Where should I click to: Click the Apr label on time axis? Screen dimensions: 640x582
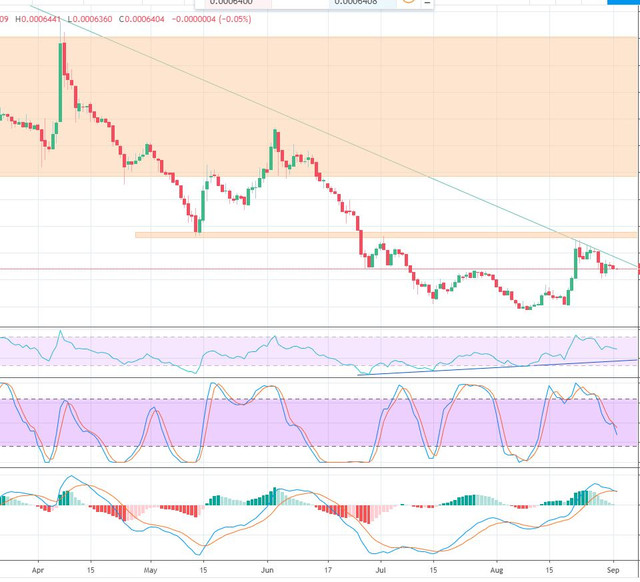38,570
